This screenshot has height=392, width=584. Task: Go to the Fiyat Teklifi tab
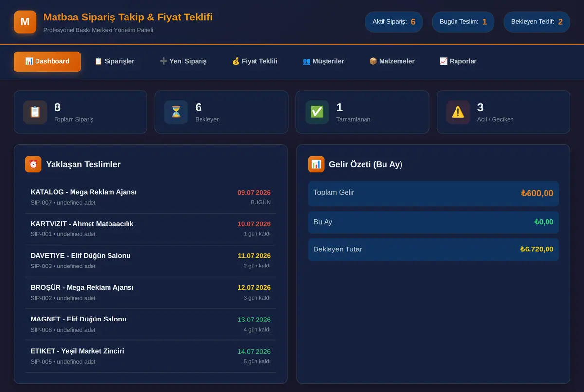(x=255, y=61)
